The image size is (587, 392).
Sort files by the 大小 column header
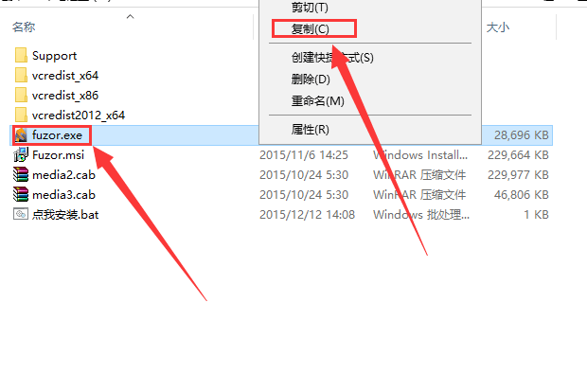(x=498, y=27)
